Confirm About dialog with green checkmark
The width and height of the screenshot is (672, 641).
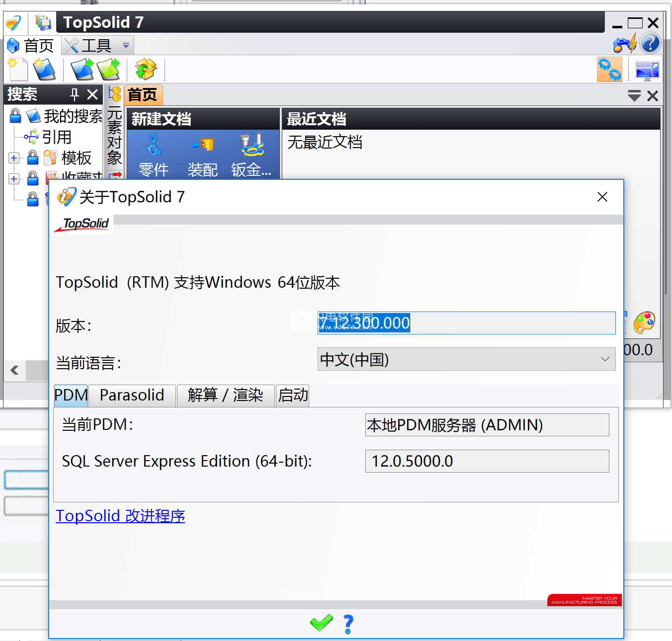pyautogui.click(x=322, y=623)
